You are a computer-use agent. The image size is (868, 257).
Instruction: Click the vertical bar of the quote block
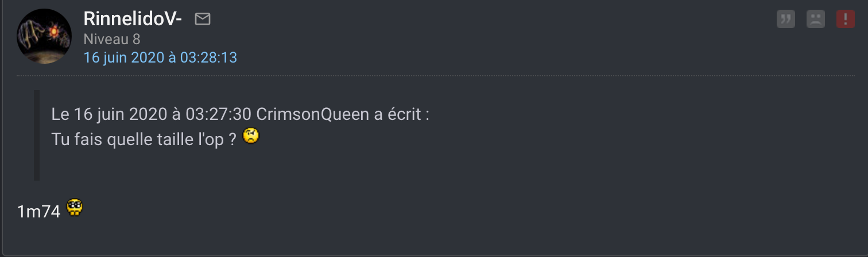pyautogui.click(x=37, y=135)
